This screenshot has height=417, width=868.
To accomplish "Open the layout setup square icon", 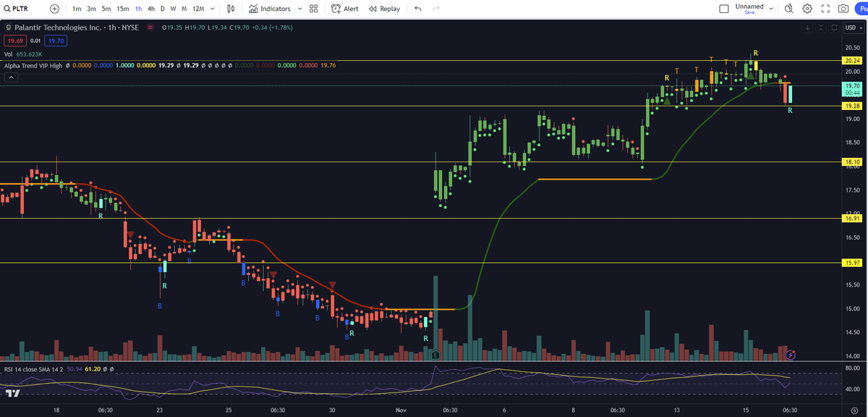I will point(724,9).
